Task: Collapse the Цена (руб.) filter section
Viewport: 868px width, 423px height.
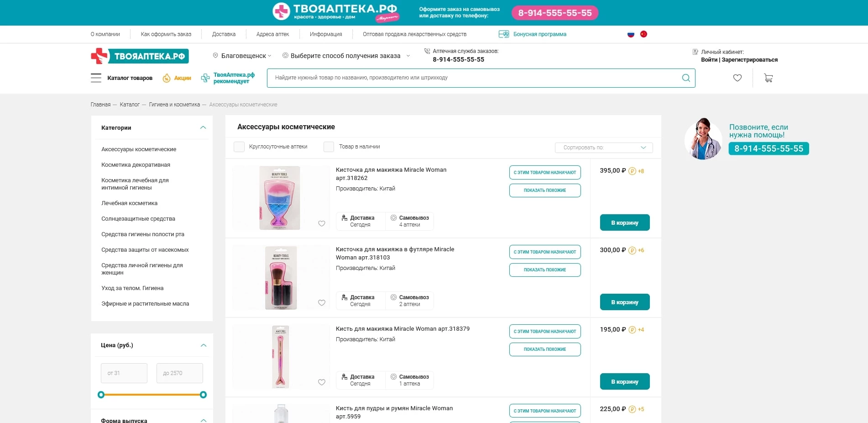Action: point(204,345)
